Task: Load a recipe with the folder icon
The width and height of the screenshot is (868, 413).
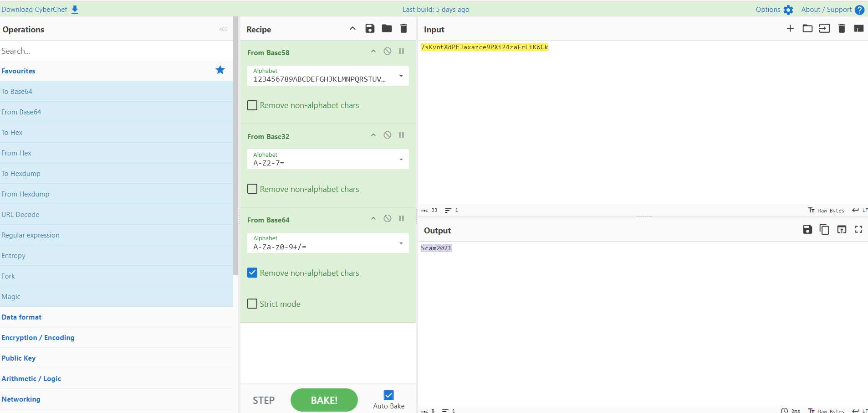Action: click(x=387, y=29)
